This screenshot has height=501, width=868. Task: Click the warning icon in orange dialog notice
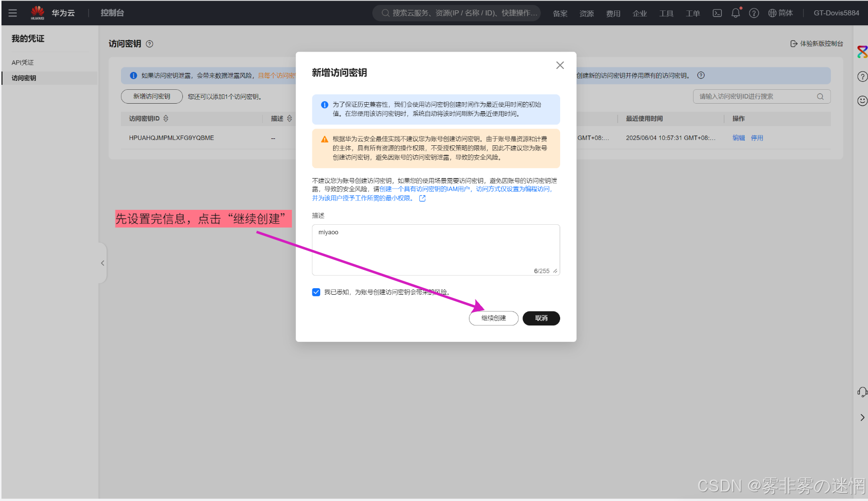(325, 139)
